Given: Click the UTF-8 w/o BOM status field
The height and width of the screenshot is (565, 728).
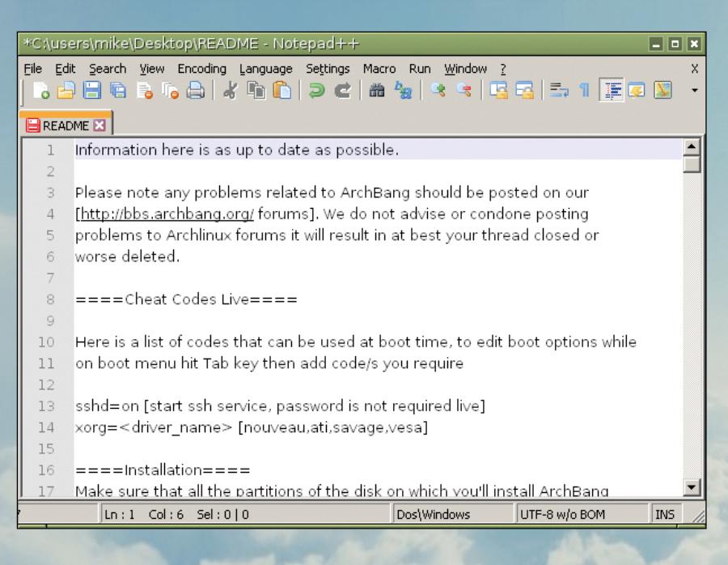Looking at the screenshot, I should (582, 514).
